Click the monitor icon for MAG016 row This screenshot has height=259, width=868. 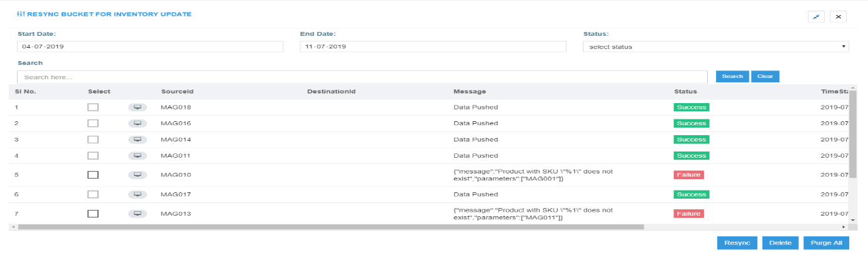(137, 123)
